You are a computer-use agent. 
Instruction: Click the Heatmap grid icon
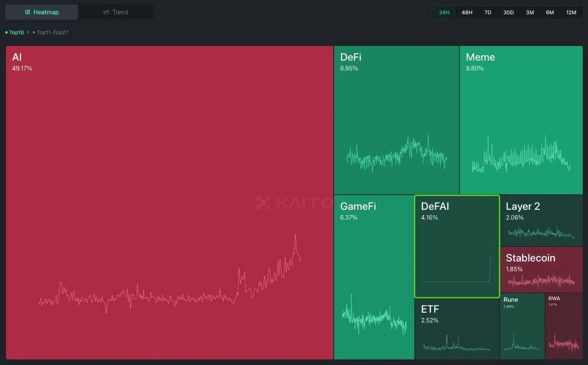point(28,12)
